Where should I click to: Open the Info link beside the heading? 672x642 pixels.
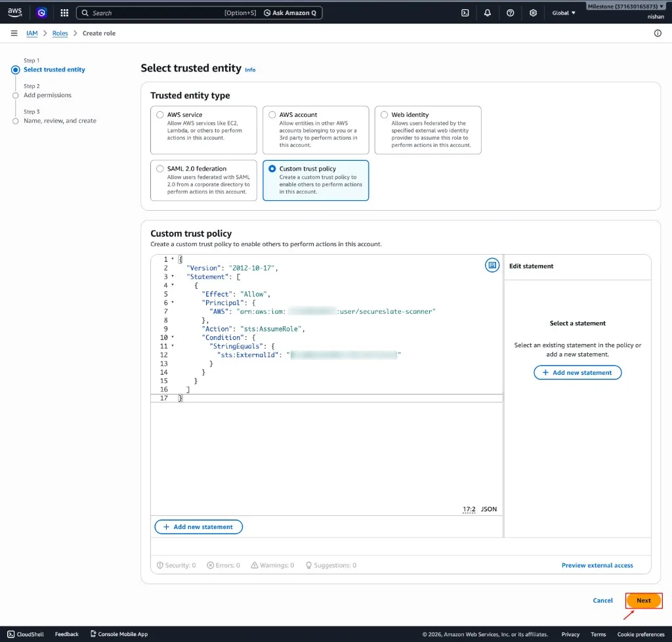[250, 70]
